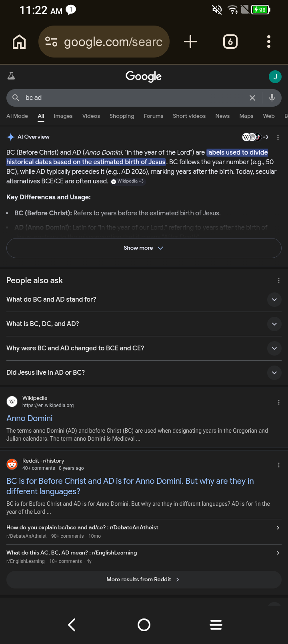Open a new tab with plus icon
This screenshot has width=288, height=644.
tap(190, 42)
